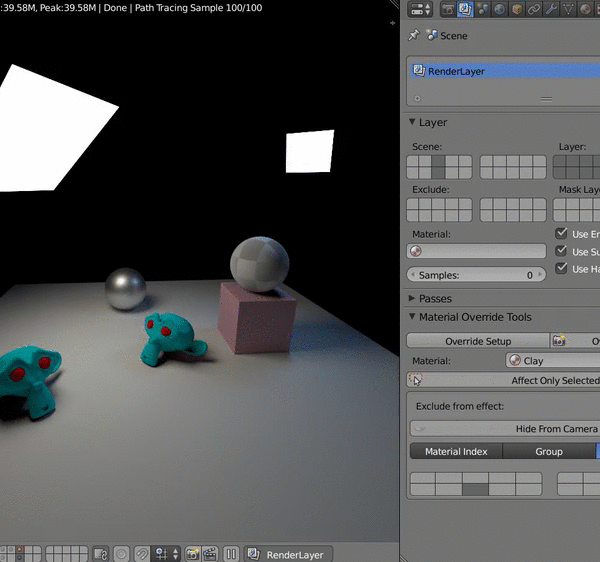Open the snap element type dropdown

point(166,554)
